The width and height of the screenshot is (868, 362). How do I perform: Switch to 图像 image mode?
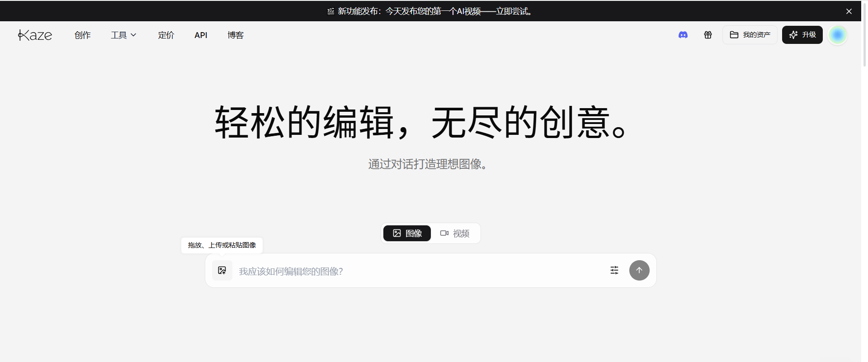pos(407,233)
